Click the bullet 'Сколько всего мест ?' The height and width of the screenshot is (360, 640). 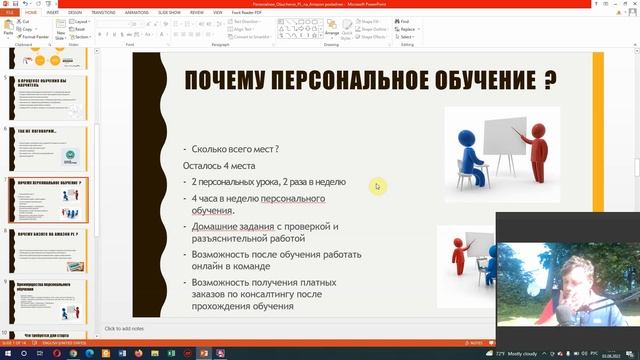pyautogui.click(x=235, y=149)
